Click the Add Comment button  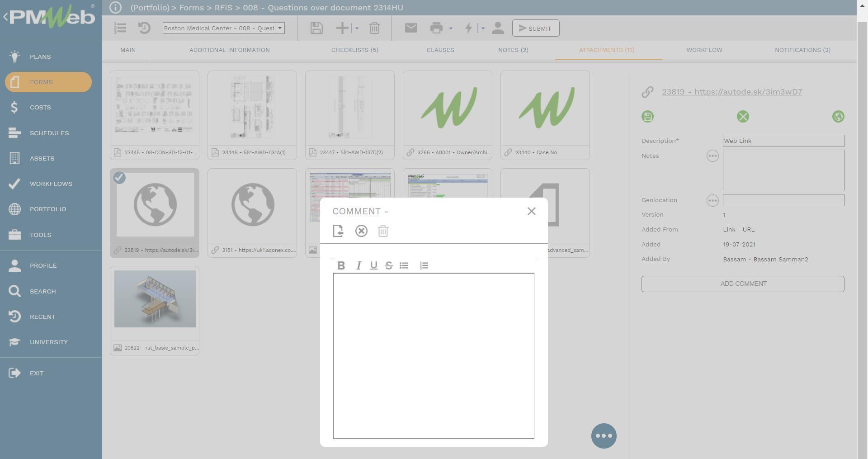[x=742, y=284]
